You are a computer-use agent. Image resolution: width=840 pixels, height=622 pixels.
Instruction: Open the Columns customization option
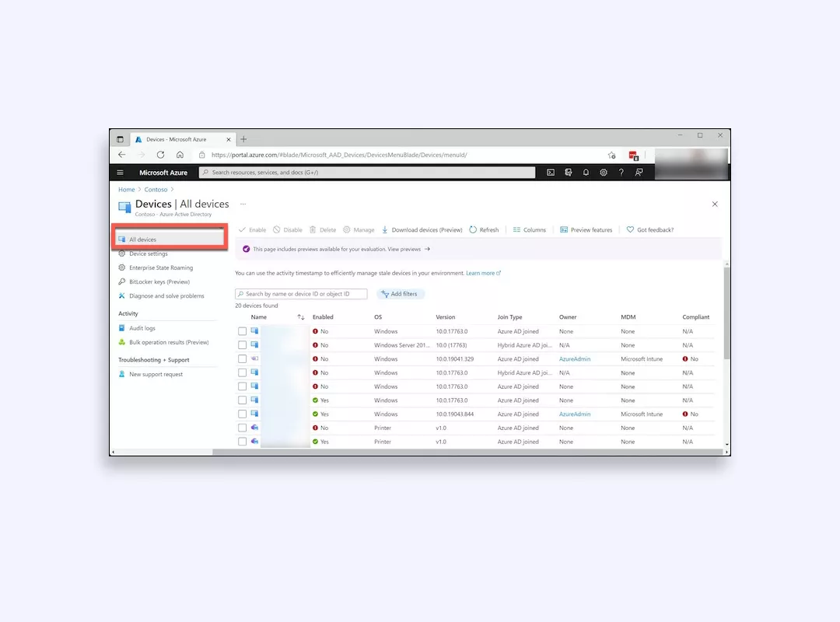530,229
